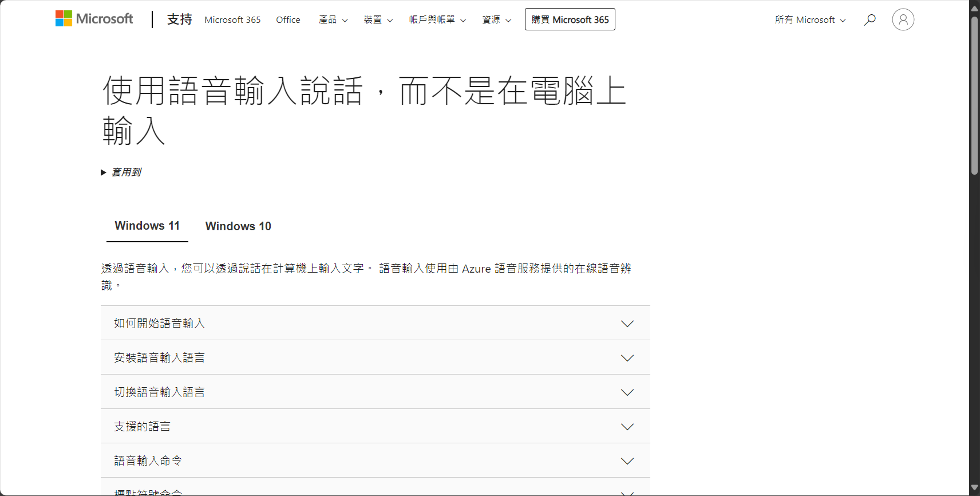Expand the 產品 dropdown menu

333,19
